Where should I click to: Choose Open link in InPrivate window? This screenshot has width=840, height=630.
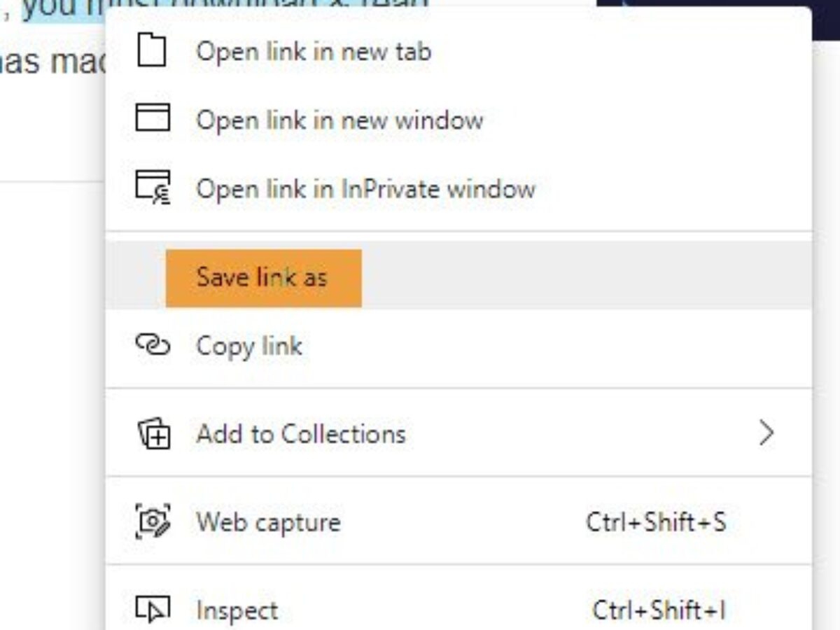tap(367, 188)
